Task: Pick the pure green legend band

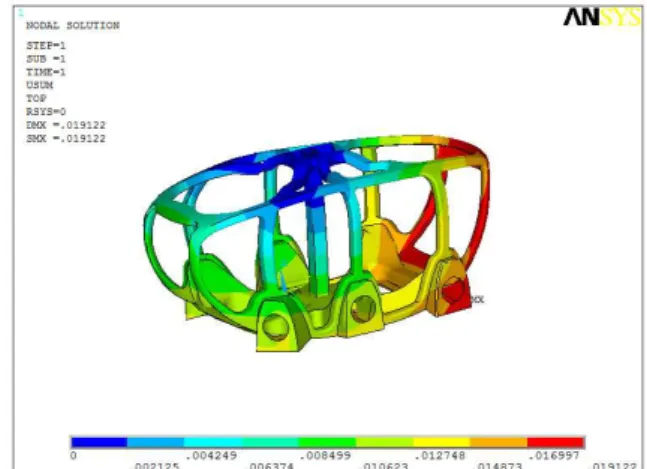Action: pyautogui.click(x=327, y=442)
